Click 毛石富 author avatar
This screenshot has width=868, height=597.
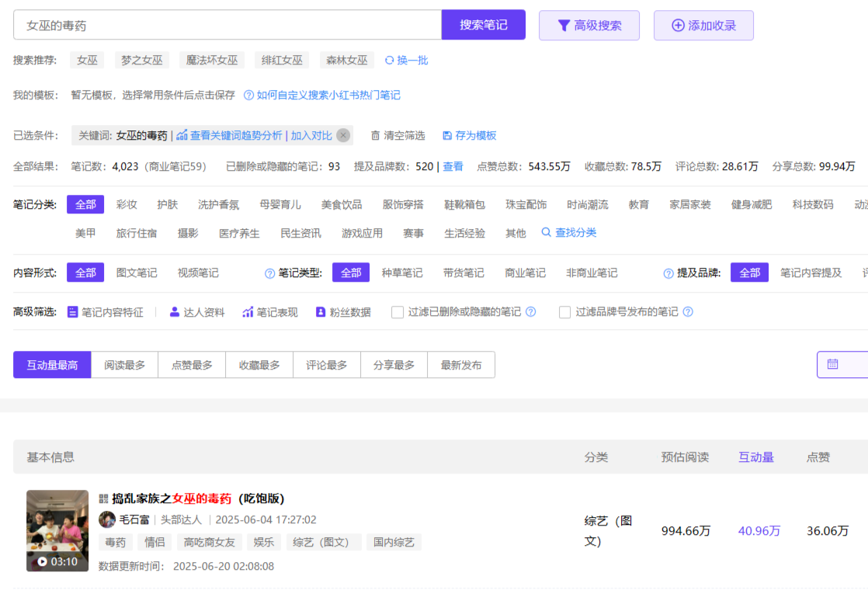click(x=107, y=519)
